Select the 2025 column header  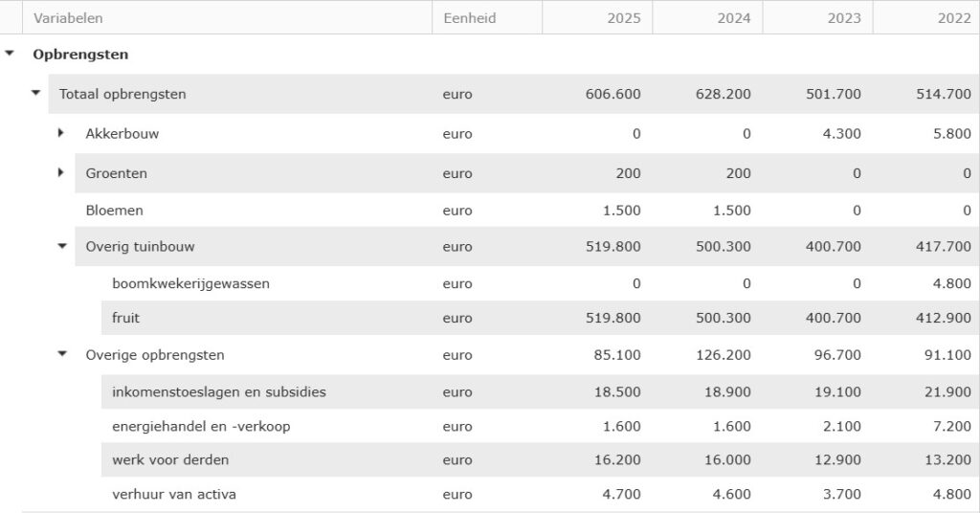tap(624, 18)
